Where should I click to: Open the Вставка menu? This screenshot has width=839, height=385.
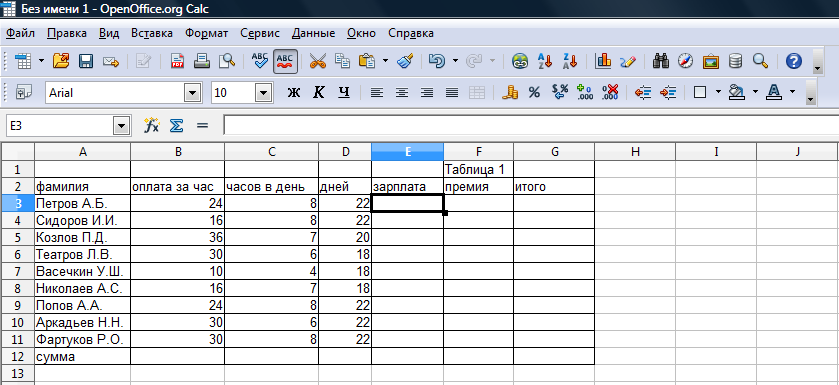pos(152,33)
